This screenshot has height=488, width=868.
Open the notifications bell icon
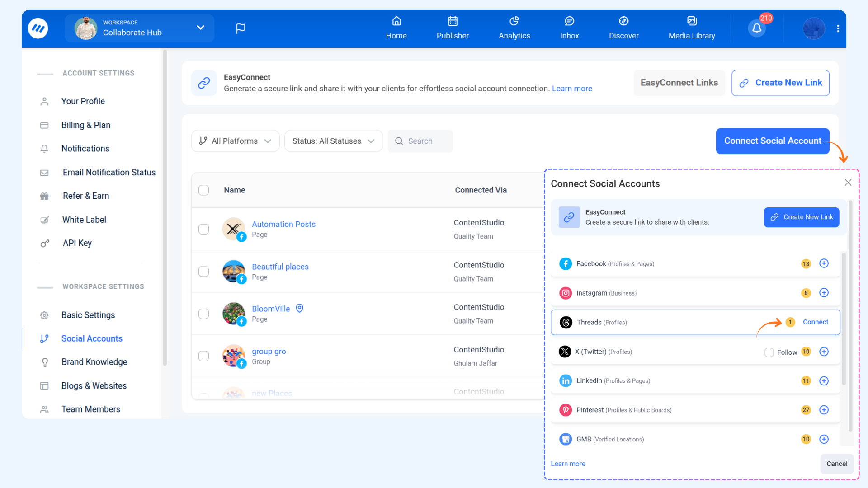click(x=757, y=28)
